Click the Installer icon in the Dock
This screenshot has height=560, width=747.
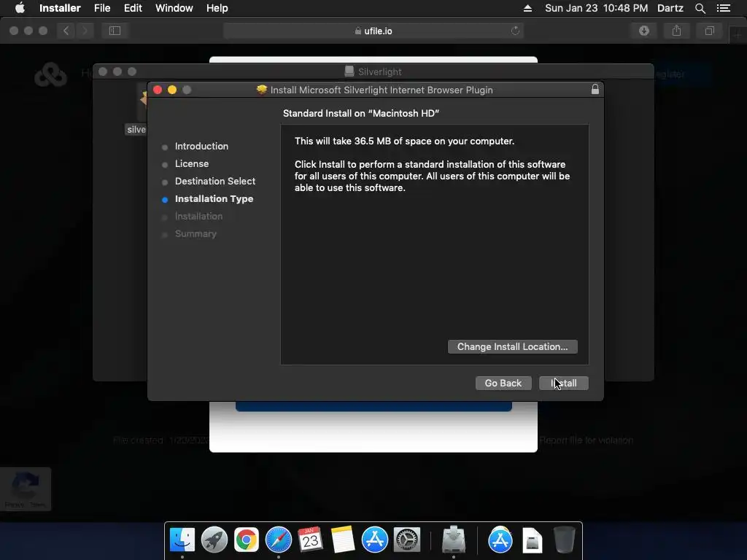(x=454, y=540)
